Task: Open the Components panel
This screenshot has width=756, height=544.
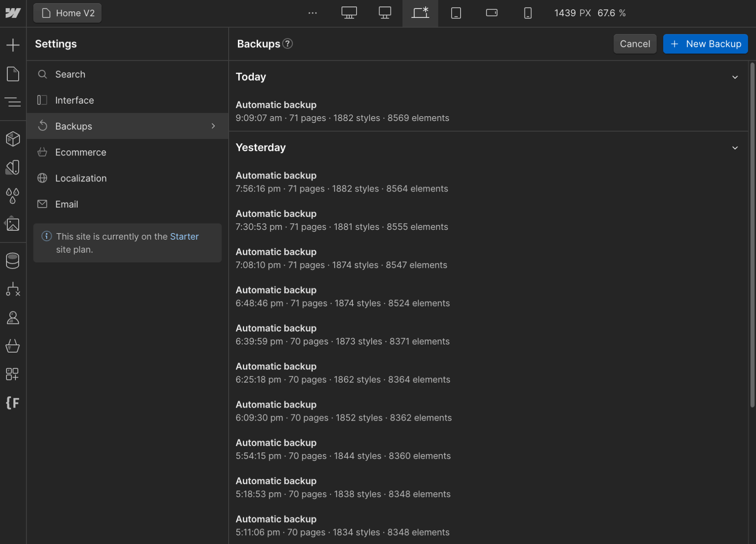Action: click(x=13, y=139)
